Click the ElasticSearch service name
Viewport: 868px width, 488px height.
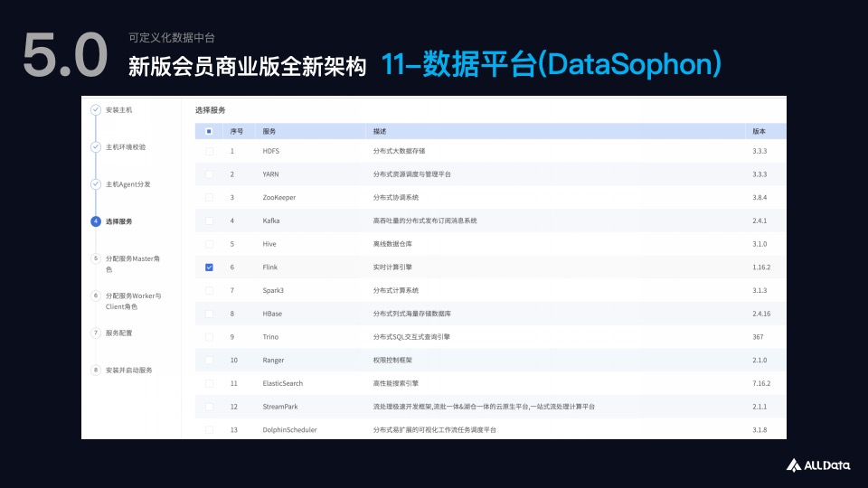pyautogui.click(x=283, y=383)
